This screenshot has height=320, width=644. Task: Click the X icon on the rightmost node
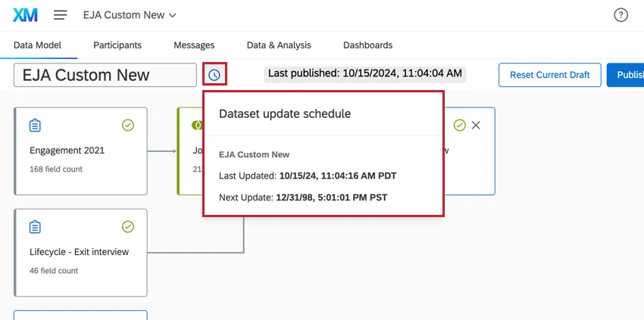pyautogui.click(x=476, y=125)
